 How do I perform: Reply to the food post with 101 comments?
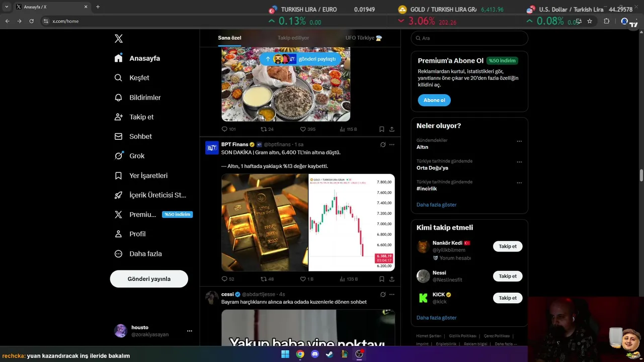[228, 129]
